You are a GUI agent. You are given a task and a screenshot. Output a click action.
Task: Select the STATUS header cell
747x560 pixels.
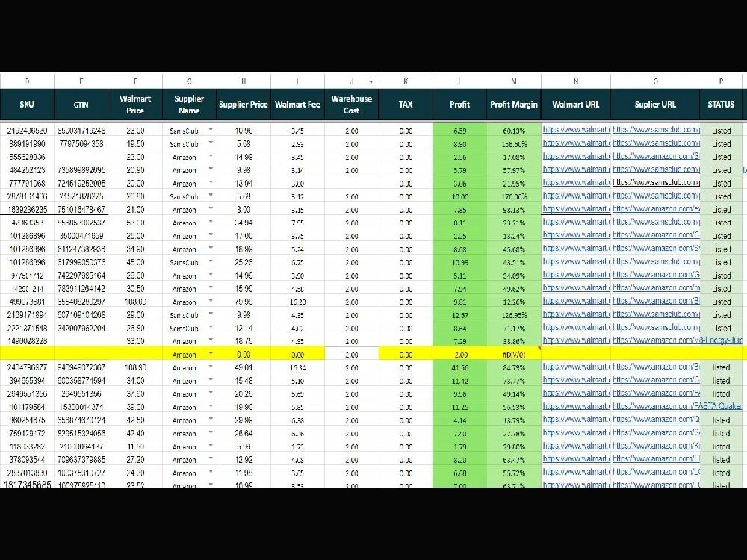pos(721,105)
